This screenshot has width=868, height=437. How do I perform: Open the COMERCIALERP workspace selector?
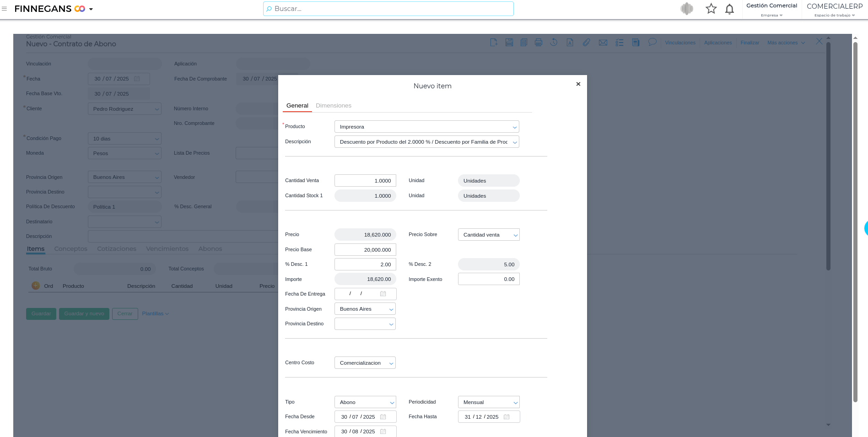[x=834, y=10]
